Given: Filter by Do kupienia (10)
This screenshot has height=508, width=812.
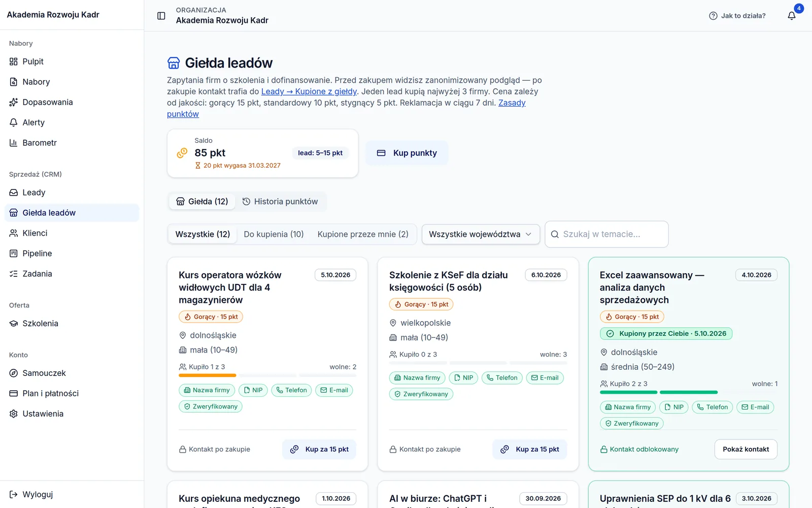Looking at the screenshot, I should click(274, 234).
